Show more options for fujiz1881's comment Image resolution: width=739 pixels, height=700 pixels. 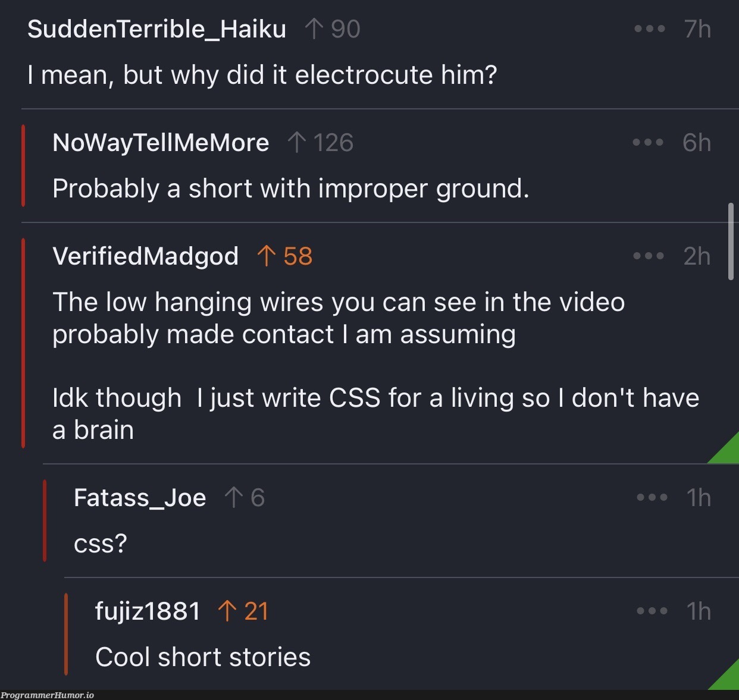pos(652,611)
